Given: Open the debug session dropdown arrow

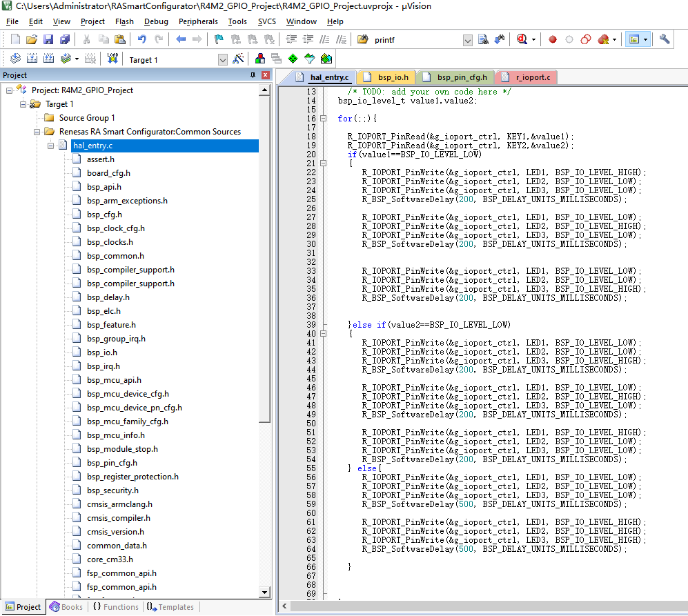Looking at the screenshot, I should (533, 39).
